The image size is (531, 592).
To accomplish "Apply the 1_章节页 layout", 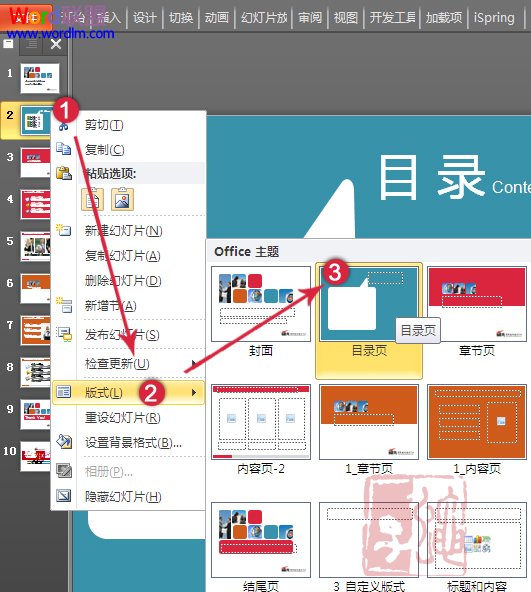I will tap(369, 430).
